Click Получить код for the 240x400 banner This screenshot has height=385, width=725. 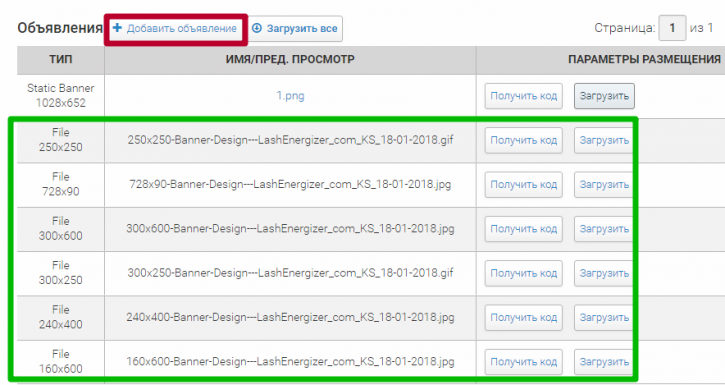(x=523, y=318)
